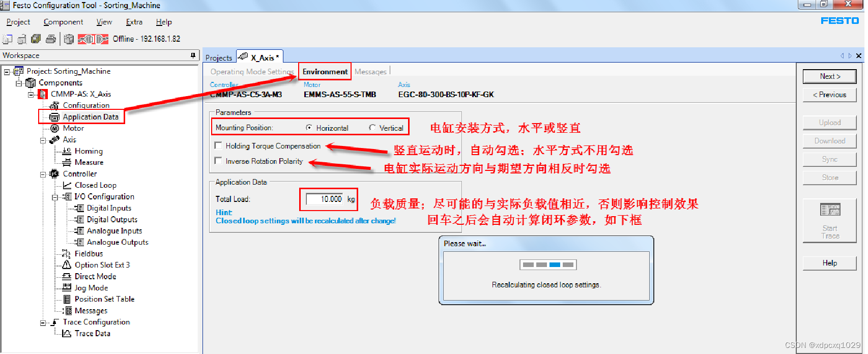Click the Help button in right panel

click(830, 263)
